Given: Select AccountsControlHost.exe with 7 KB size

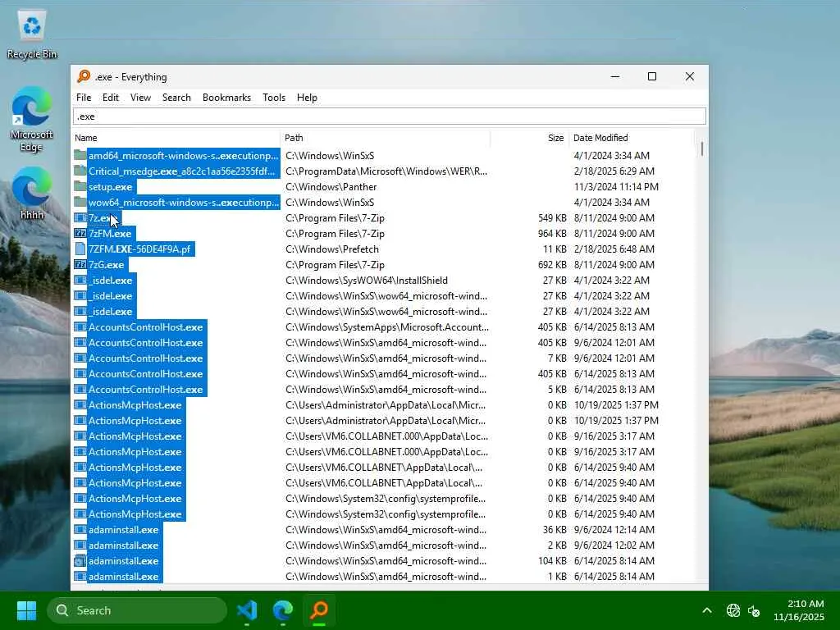Looking at the screenshot, I should pyautogui.click(x=146, y=358).
